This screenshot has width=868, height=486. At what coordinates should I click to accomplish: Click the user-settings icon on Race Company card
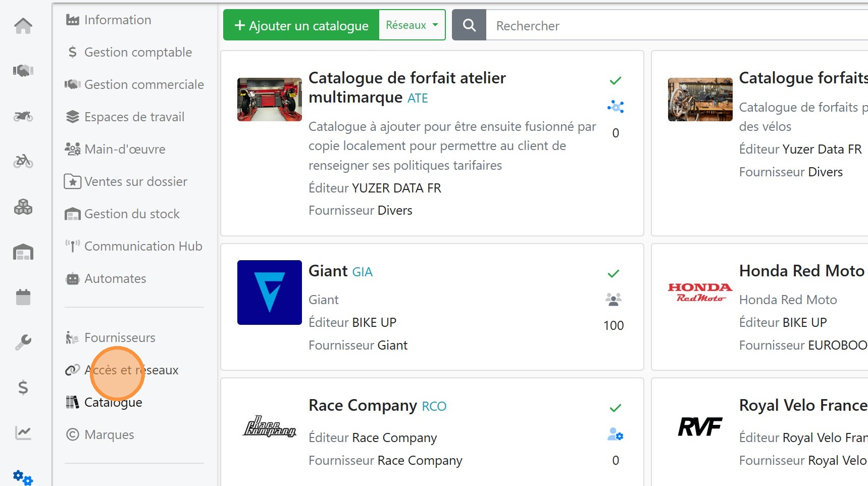pos(616,434)
